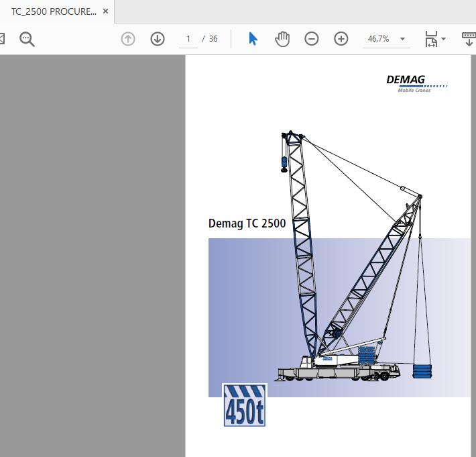Activate the Hand pan tool
The image size is (476, 457).
(282, 39)
